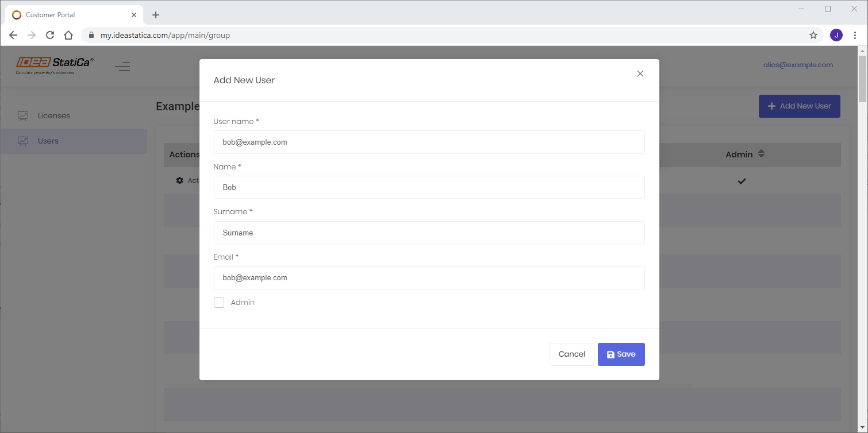This screenshot has height=433, width=868.
Task: Click the Email input field
Action: (x=429, y=278)
